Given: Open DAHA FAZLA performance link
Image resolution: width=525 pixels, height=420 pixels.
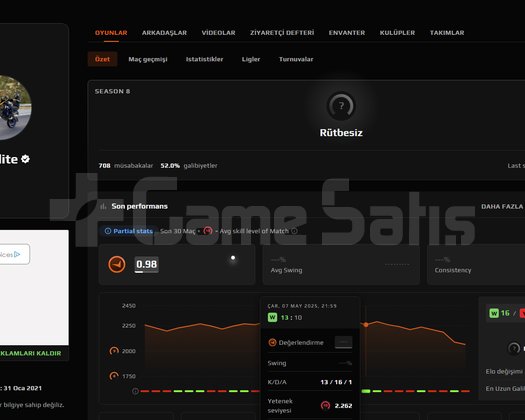Looking at the screenshot, I should [x=502, y=206].
